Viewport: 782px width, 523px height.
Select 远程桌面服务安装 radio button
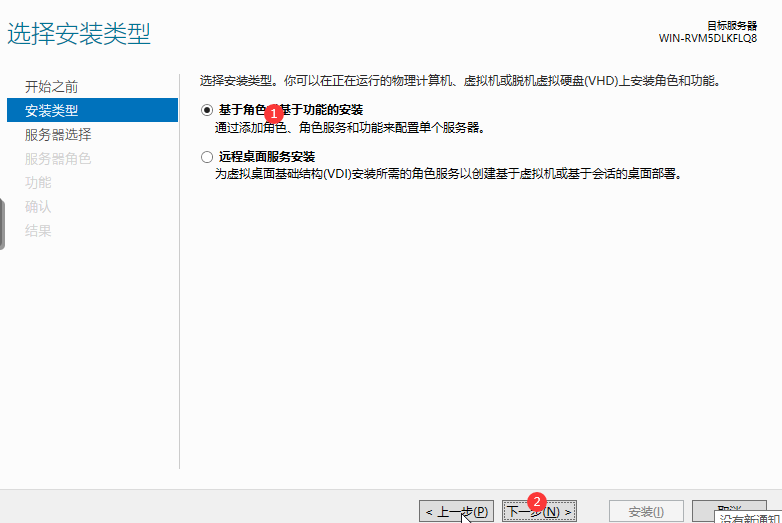pyautogui.click(x=207, y=157)
